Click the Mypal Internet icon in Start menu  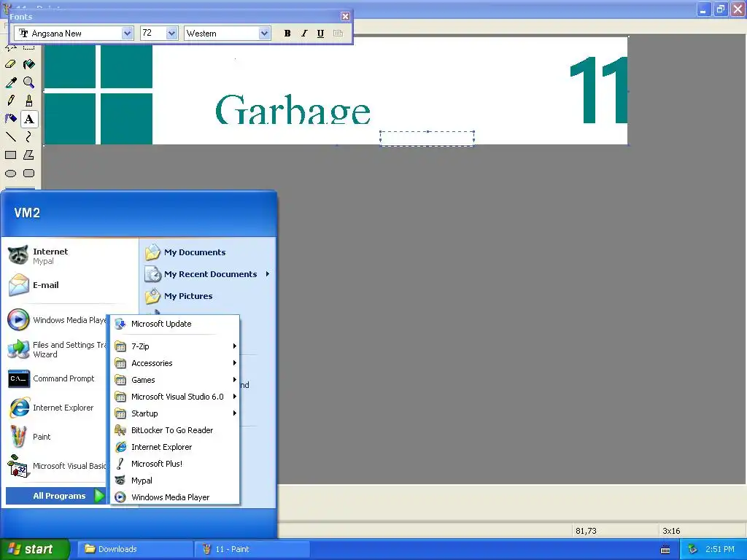tap(18, 255)
